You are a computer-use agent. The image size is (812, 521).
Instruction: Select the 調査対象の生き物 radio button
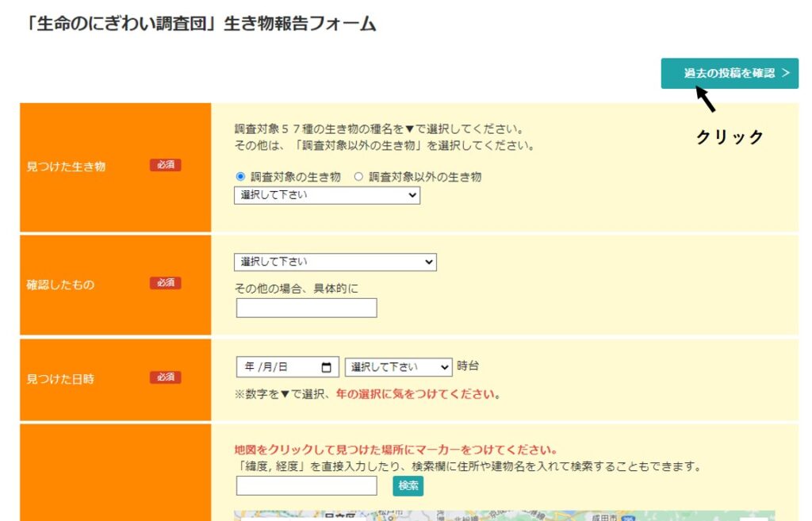coord(240,177)
